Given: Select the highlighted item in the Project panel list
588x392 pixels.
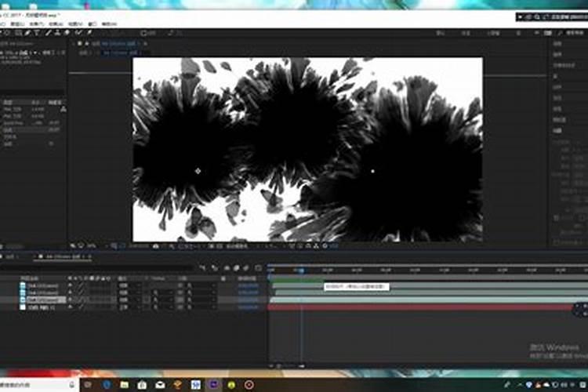Looking at the screenshot, I should (33, 130).
